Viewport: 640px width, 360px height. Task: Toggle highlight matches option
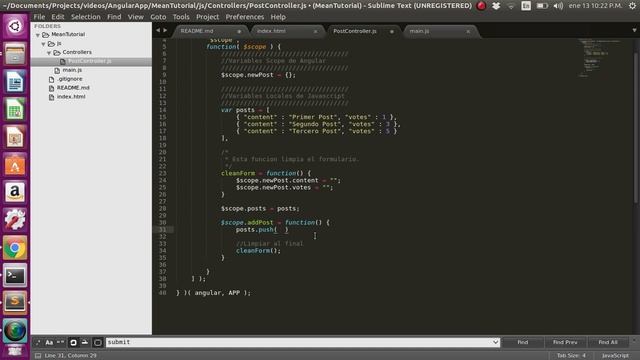pyautogui.click(x=98, y=342)
